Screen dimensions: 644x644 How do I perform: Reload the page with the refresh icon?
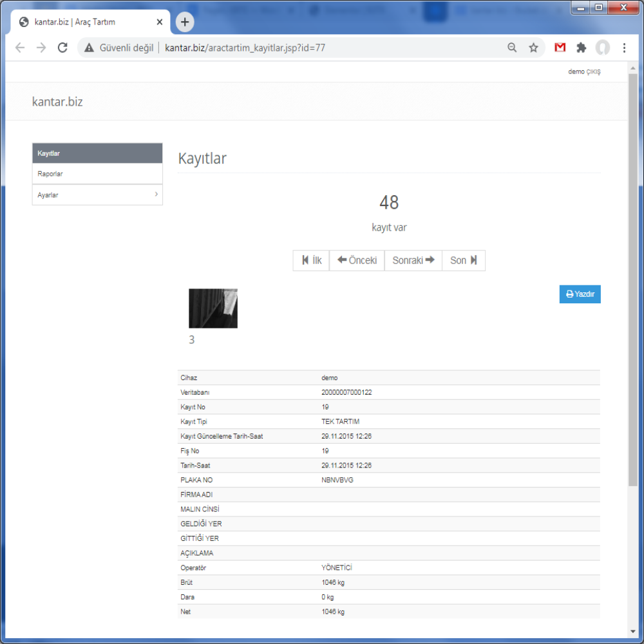click(x=62, y=48)
